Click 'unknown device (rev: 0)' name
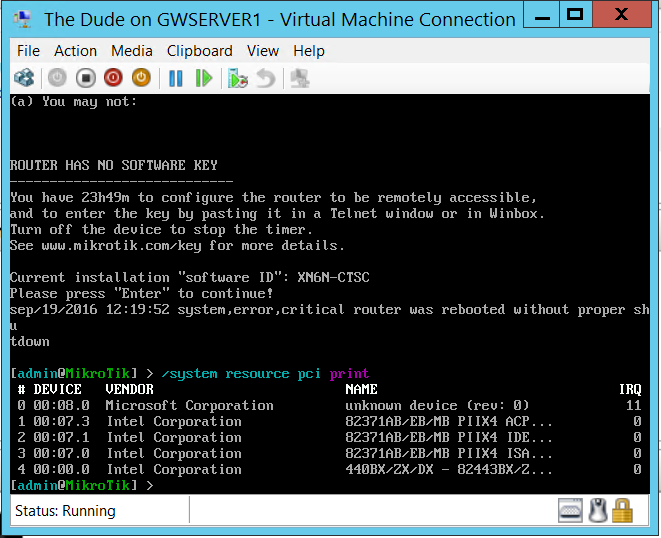 pos(437,405)
